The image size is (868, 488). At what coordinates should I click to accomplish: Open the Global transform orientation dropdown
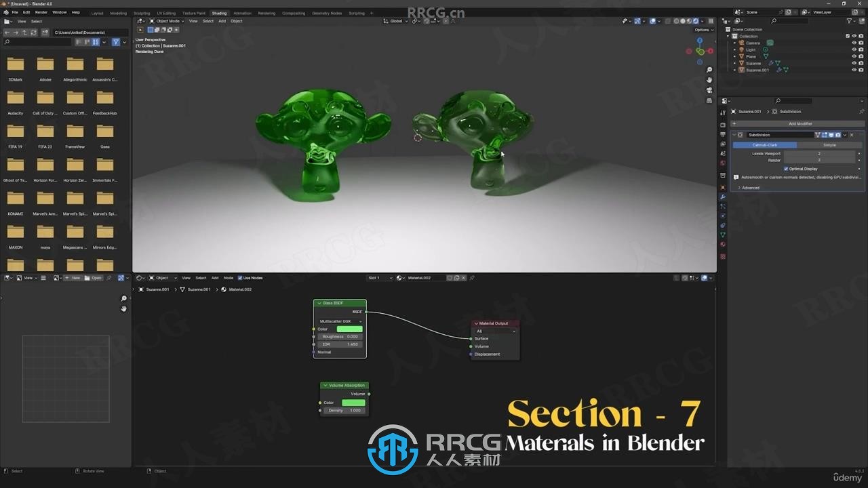tap(396, 21)
